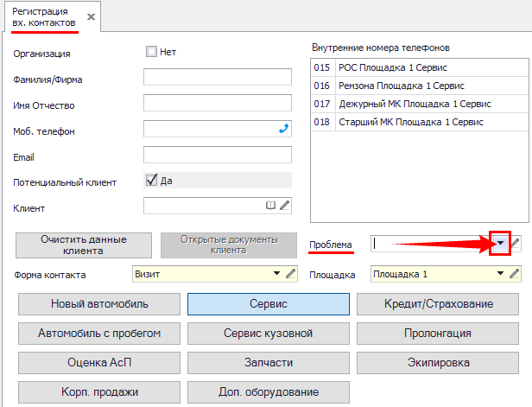Click the pencil icon next to Площадка
The width and height of the screenshot is (532, 407).
[516, 274]
